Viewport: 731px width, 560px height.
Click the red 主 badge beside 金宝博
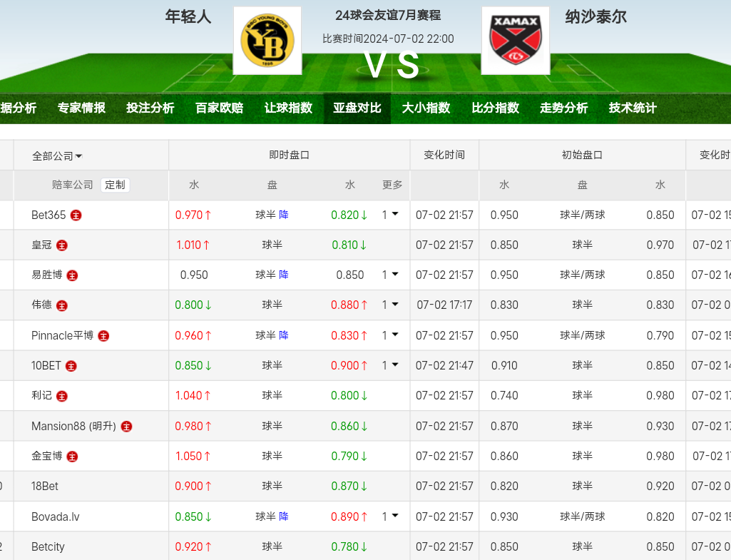pos(72,457)
